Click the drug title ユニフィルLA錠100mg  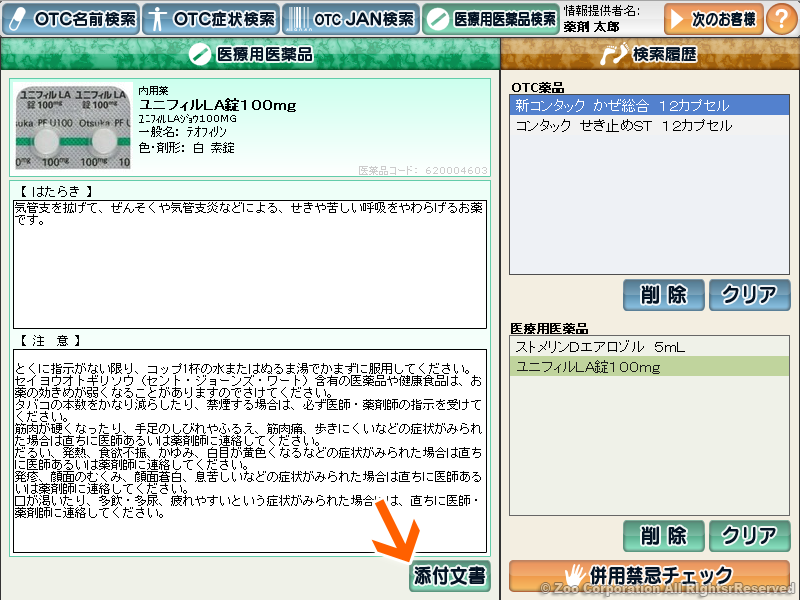217,105
